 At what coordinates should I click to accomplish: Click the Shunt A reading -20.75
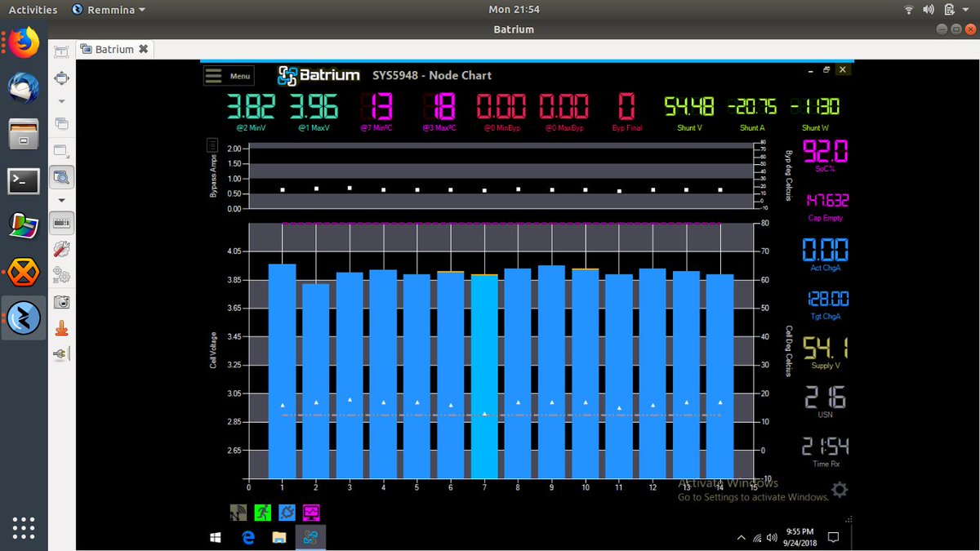click(752, 107)
